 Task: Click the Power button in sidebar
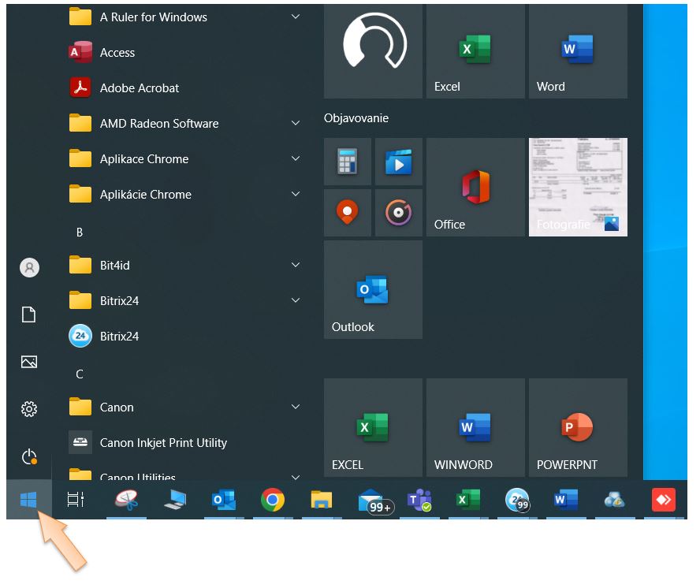pos(29,456)
